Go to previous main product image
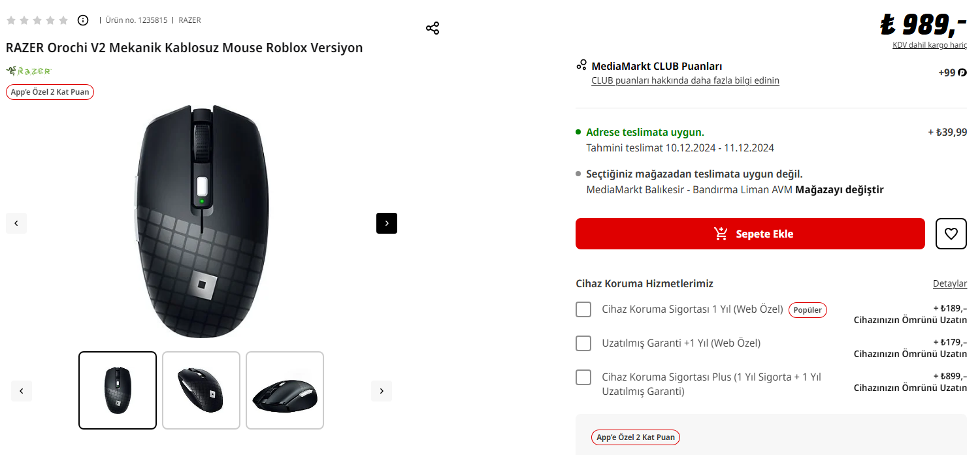 16,223
